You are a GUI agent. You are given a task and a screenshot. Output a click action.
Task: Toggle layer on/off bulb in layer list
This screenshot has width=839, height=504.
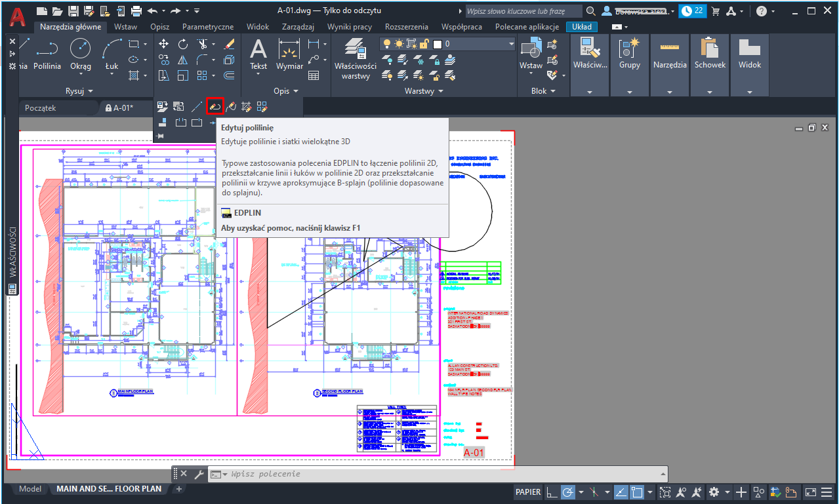click(387, 44)
